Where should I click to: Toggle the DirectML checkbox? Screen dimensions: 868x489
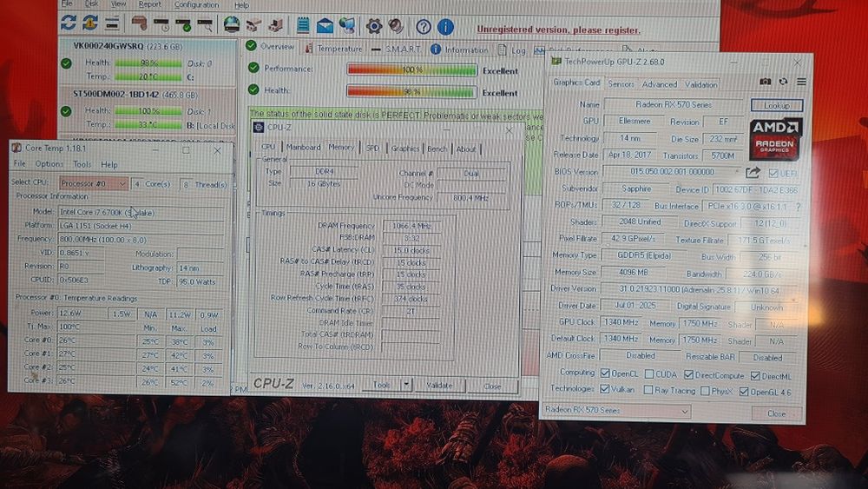[755, 376]
